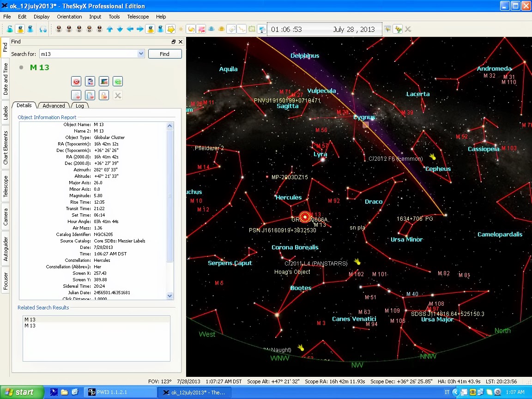Switch to the Advanced tab
The height and width of the screenshot is (399, 532).
click(54, 106)
